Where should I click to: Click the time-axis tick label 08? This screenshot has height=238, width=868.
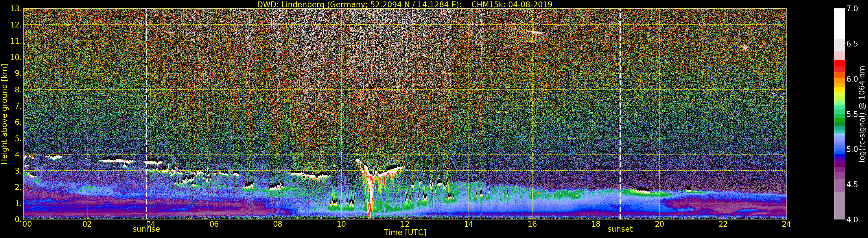point(278,224)
